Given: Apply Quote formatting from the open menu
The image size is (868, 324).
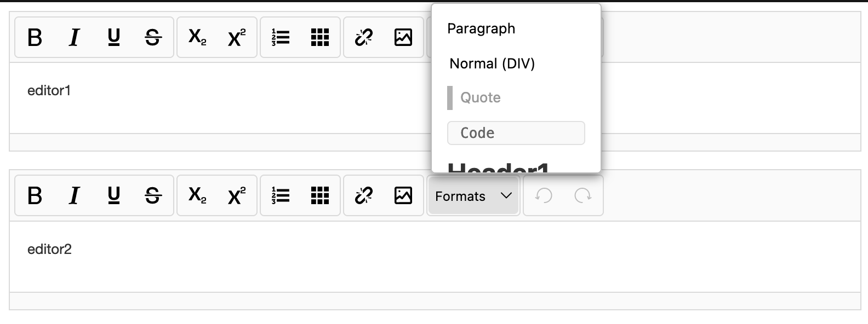Looking at the screenshot, I should point(480,97).
